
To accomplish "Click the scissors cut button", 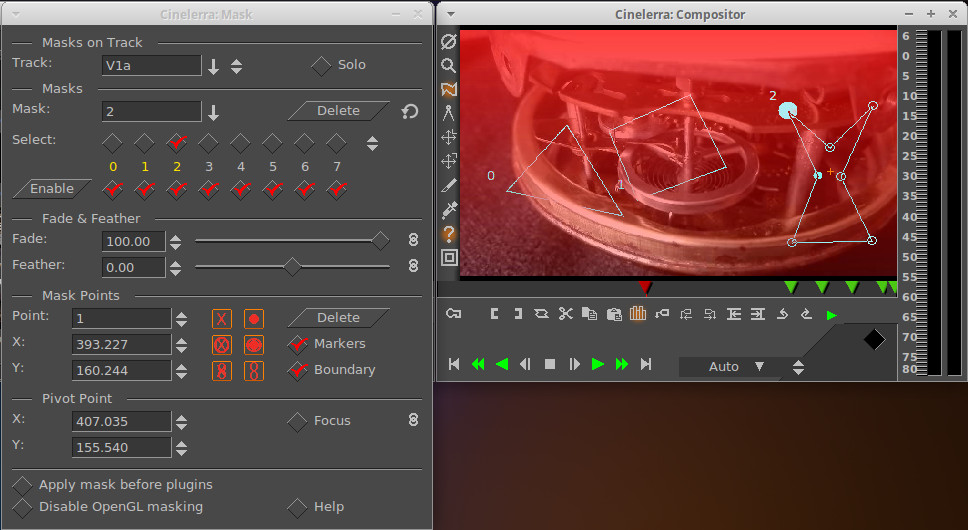I will (565, 314).
